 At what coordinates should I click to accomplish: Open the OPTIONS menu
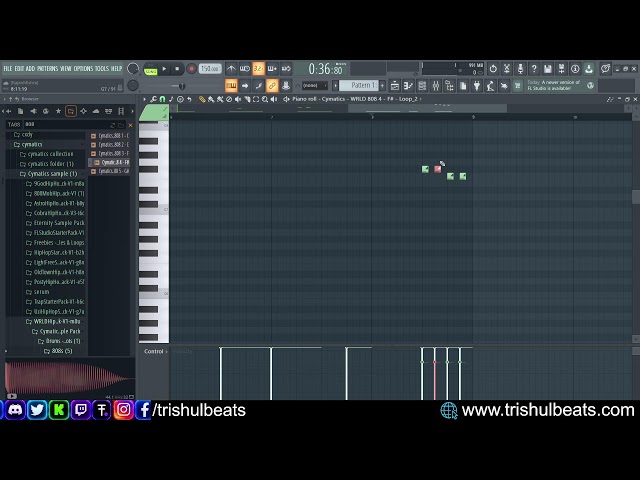click(x=83, y=69)
